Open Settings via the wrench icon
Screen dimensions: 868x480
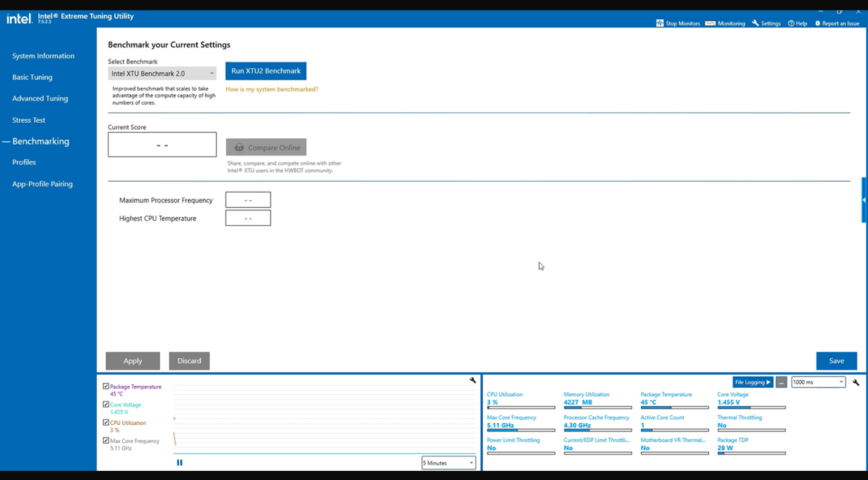pos(756,23)
